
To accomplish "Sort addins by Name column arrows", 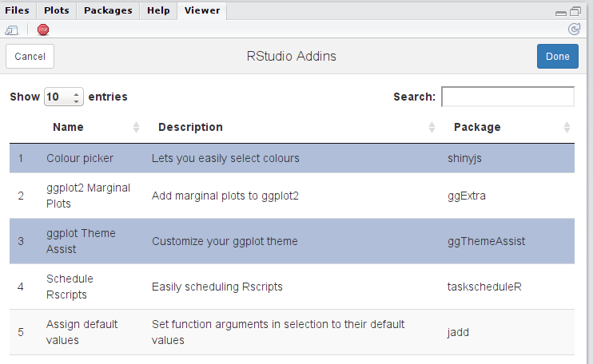I will [x=136, y=128].
